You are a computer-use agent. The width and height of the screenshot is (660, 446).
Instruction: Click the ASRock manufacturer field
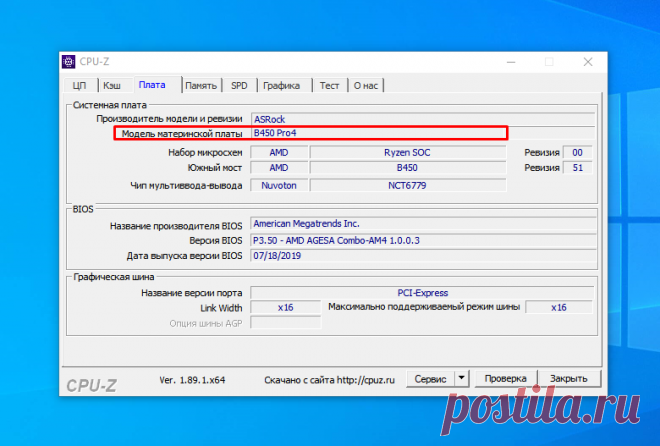pos(423,119)
